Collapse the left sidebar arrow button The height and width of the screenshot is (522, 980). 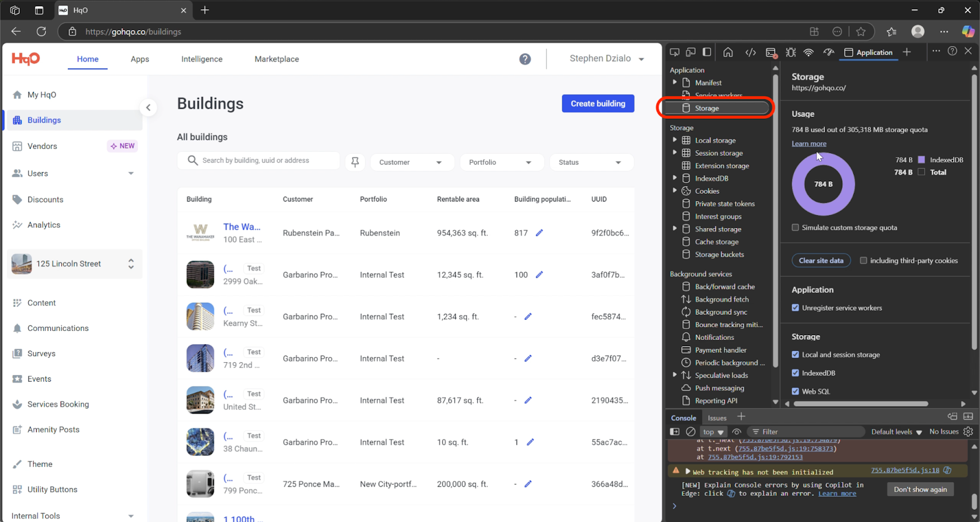click(148, 108)
